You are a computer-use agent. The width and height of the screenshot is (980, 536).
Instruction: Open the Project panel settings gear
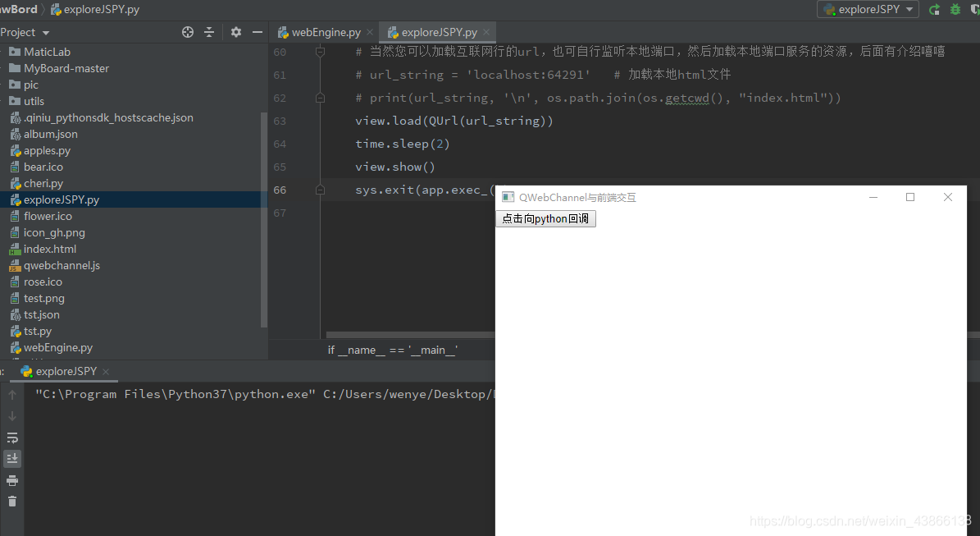pyautogui.click(x=235, y=32)
